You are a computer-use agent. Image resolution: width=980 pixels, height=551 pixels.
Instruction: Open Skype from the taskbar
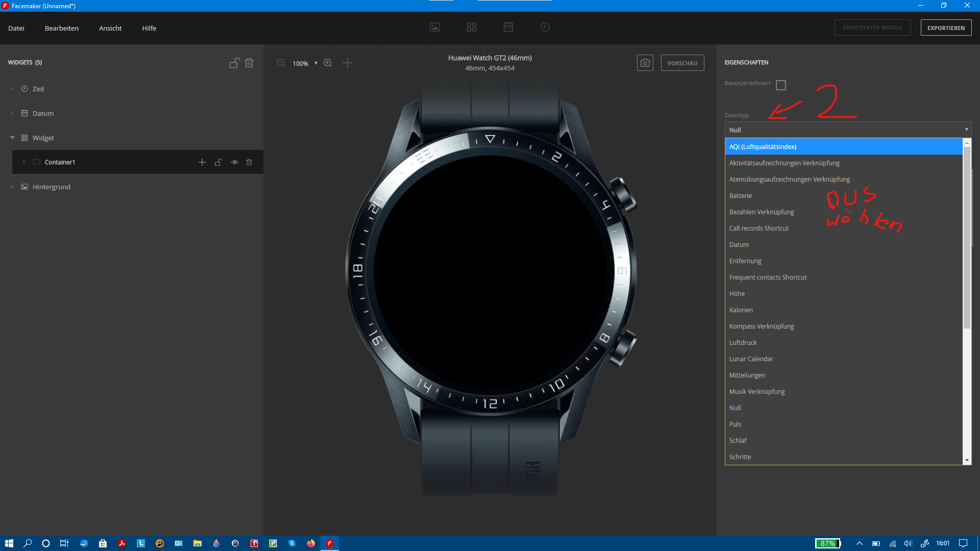point(292,543)
